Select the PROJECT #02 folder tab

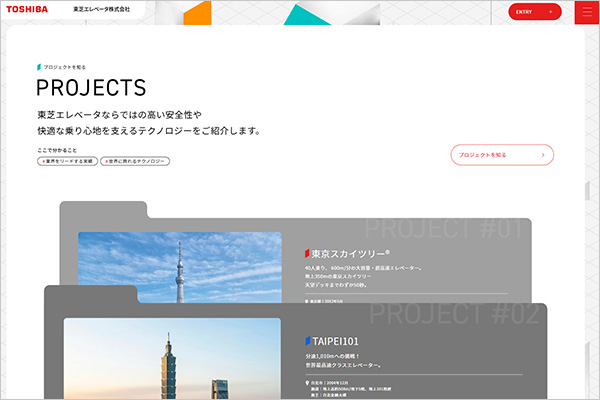(91, 294)
